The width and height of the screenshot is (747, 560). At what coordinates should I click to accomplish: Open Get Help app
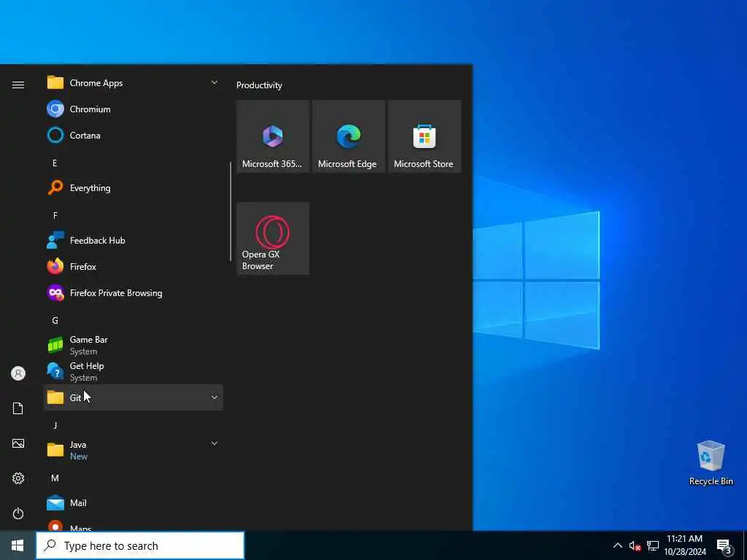(x=133, y=371)
